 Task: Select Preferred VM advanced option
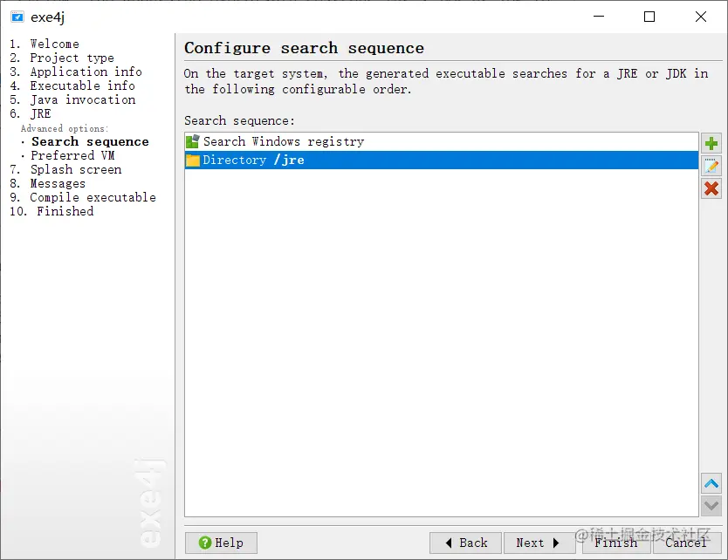click(x=72, y=155)
